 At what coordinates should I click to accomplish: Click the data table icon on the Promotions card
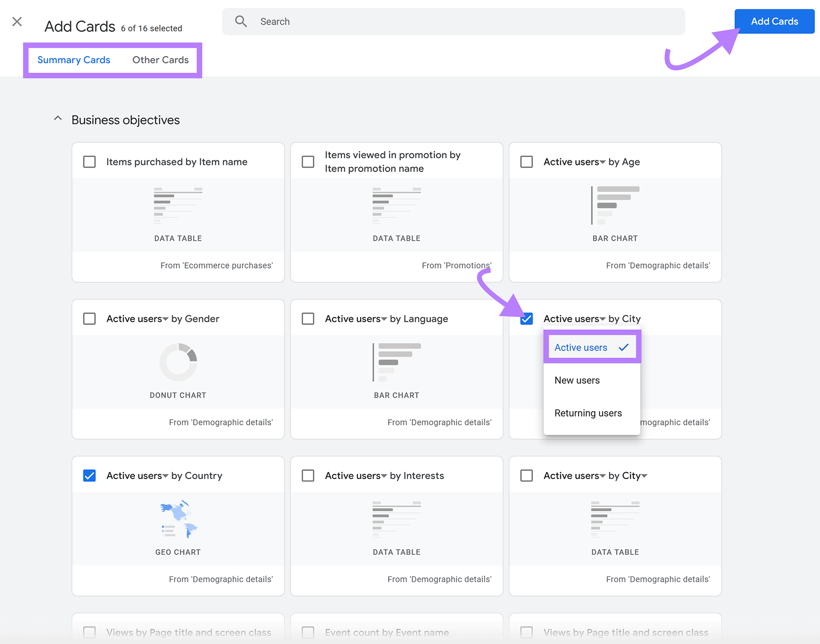coord(396,205)
